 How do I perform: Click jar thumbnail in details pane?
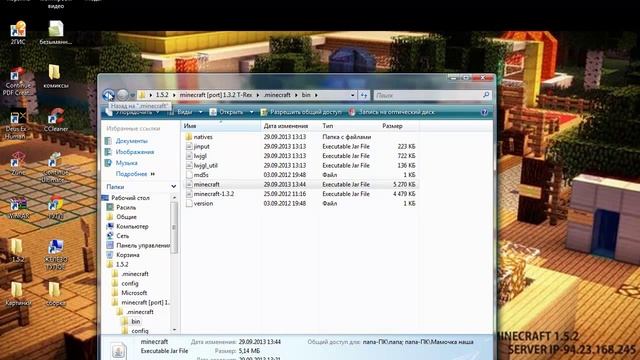coord(118,350)
